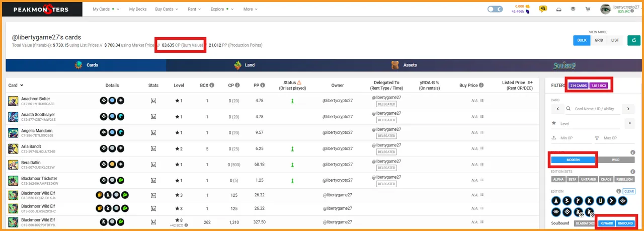644x231 pixels.
Task: Toggle the dark mode switch
Action: click(496, 9)
